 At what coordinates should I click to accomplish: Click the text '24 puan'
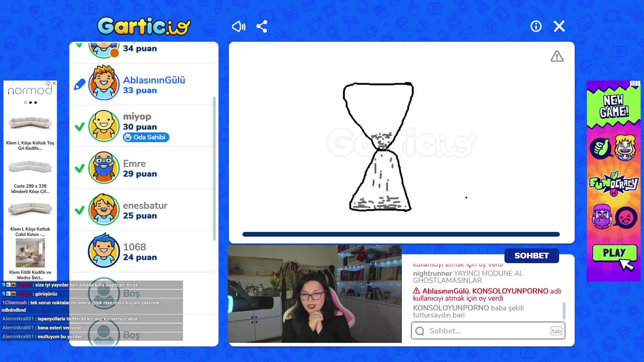point(139,257)
